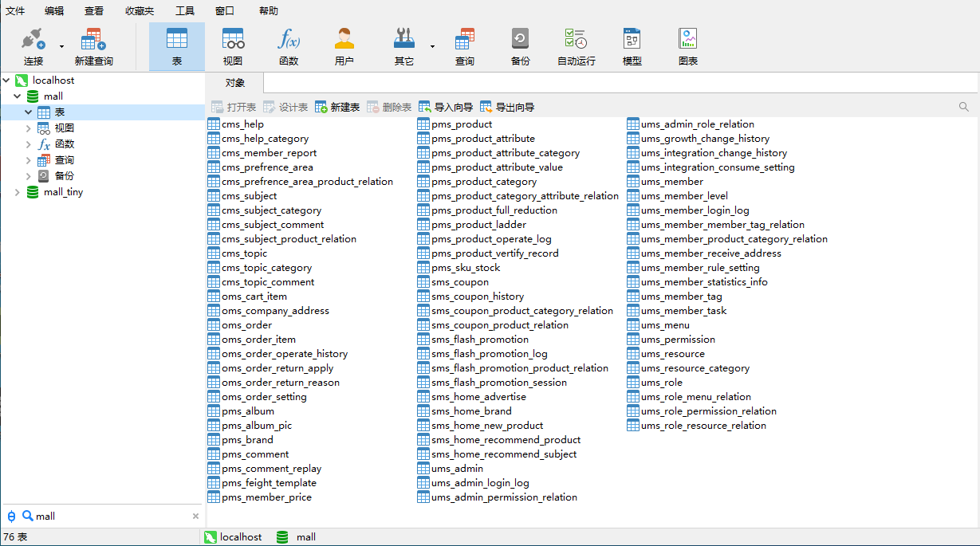The image size is (980, 546).
Task: Open the 备份 (Backup) toolbar icon
Action: [520, 46]
